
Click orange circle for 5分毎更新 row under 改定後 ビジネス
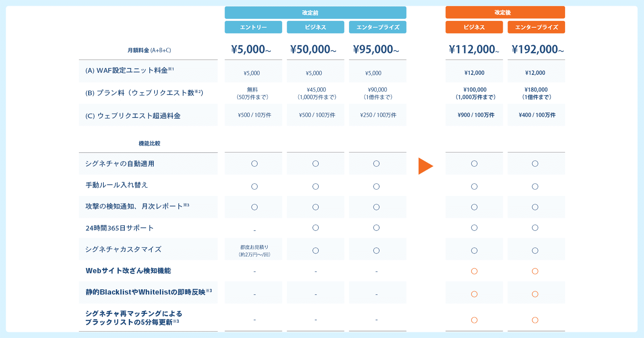[x=474, y=320]
